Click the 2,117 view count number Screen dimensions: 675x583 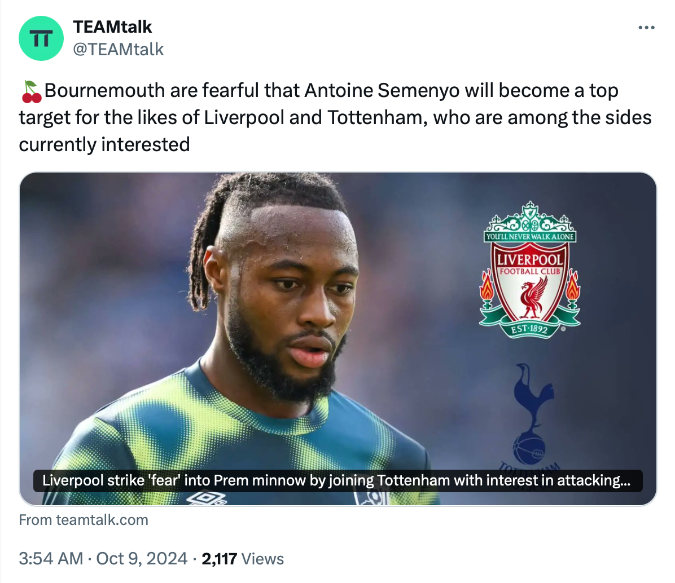click(x=219, y=559)
